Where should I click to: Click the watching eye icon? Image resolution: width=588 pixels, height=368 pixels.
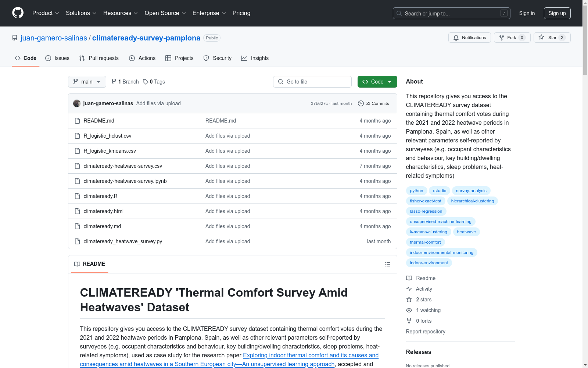(x=409, y=310)
